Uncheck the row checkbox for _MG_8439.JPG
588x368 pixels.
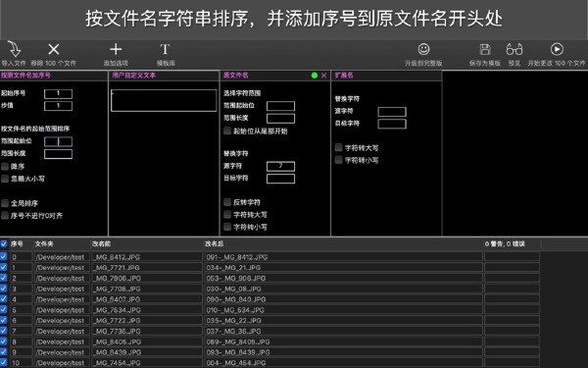(x=4, y=352)
